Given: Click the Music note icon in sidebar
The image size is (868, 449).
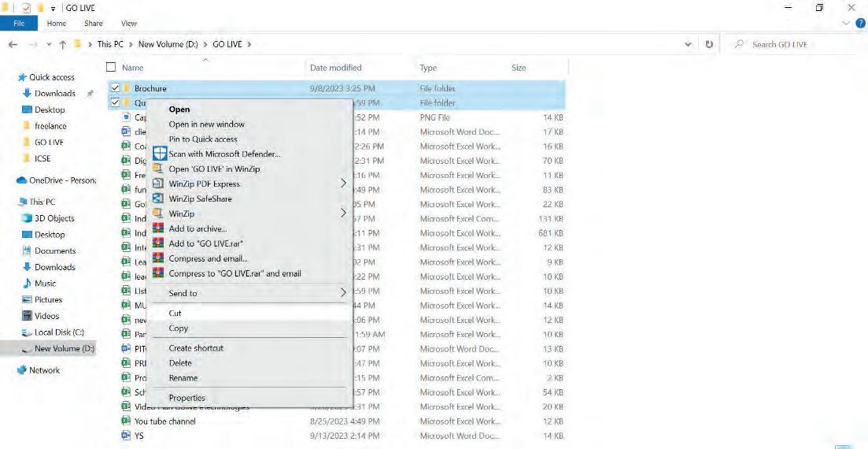Looking at the screenshot, I should (27, 284).
